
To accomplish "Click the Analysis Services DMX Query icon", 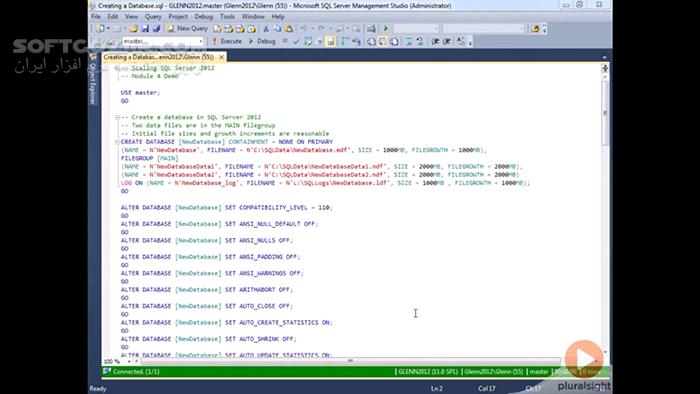I will pos(240,29).
